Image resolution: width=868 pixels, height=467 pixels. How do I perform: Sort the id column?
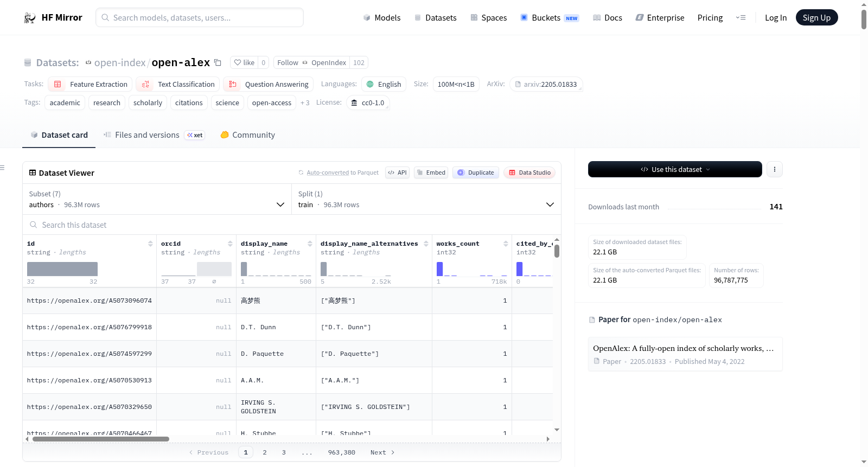click(x=150, y=244)
